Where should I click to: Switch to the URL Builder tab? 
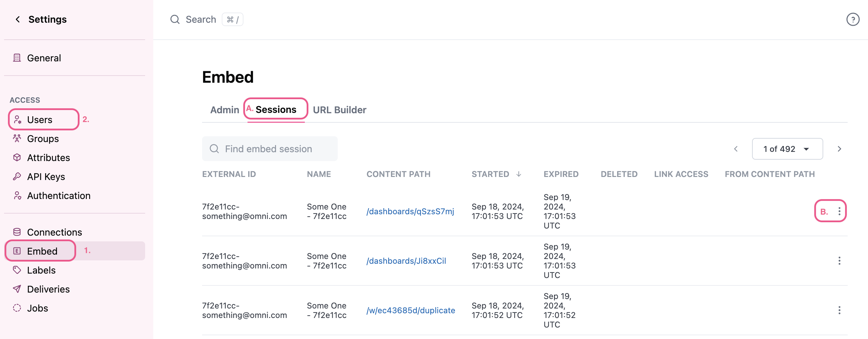click(339, 110)
